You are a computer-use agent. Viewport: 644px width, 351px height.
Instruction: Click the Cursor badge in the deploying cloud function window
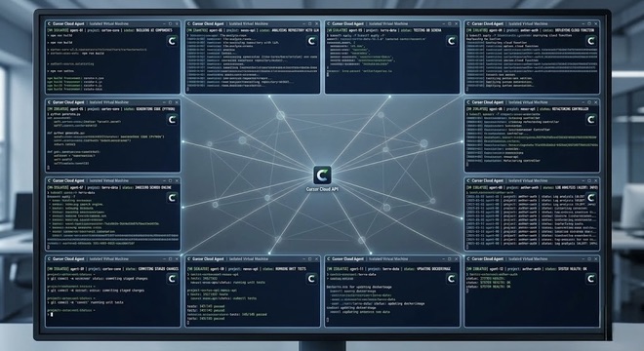[x=591, y=41]
